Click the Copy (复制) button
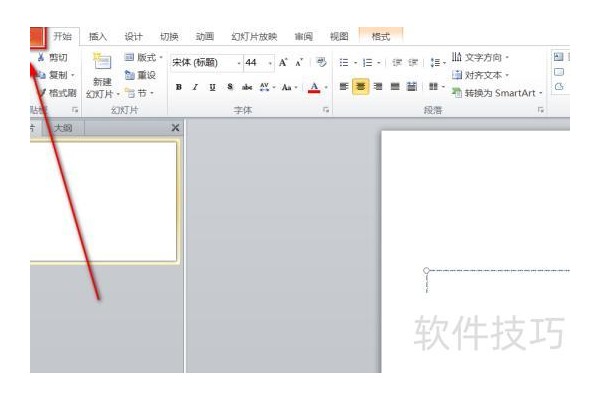The height and width of the screenshot is (400, 600). (54, 75)
